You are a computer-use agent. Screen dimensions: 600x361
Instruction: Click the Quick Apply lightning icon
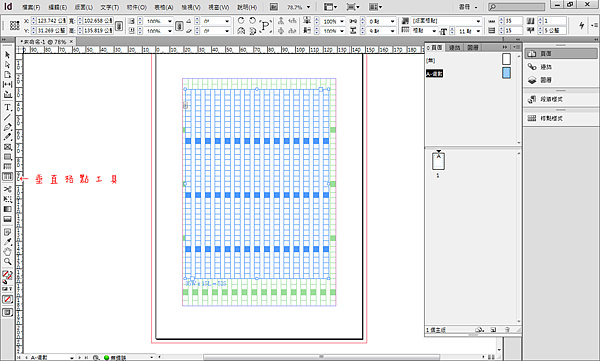click(x=581, y=25)
